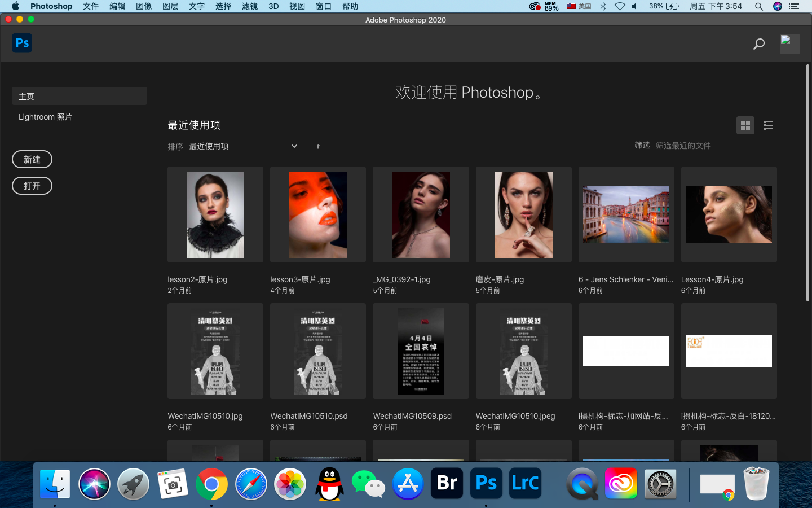
Task: Open lesson2-原片.jpg thumbnail
Action: 215,214
